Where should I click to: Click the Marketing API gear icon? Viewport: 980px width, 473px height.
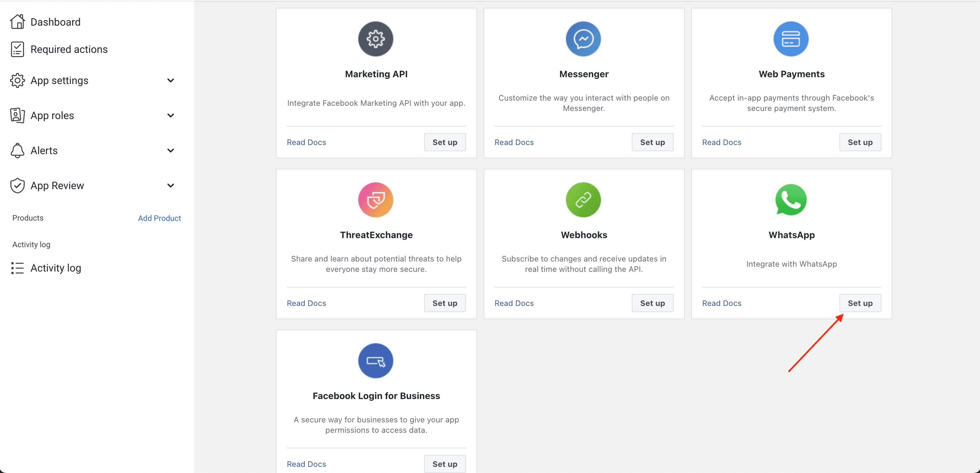click(x=375, y=39)
